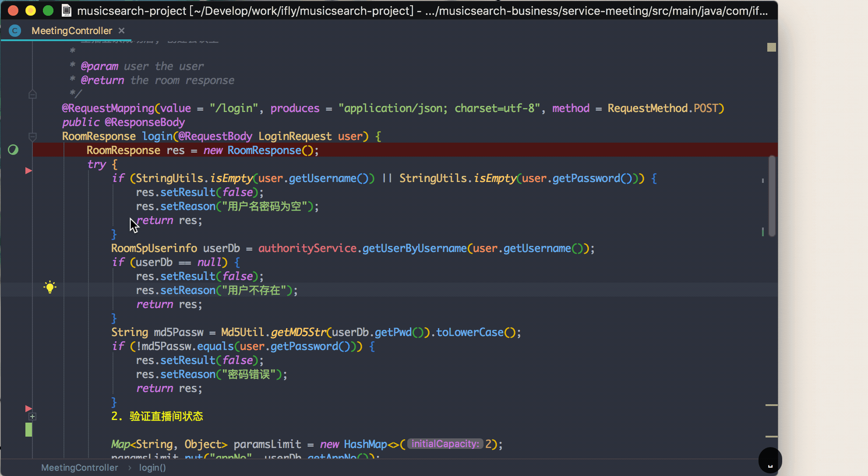Image resolution: width=868 pixels, height=476 pixels.
Task: Click the first warning stripe on error stripe
Action: click(771, 405)
